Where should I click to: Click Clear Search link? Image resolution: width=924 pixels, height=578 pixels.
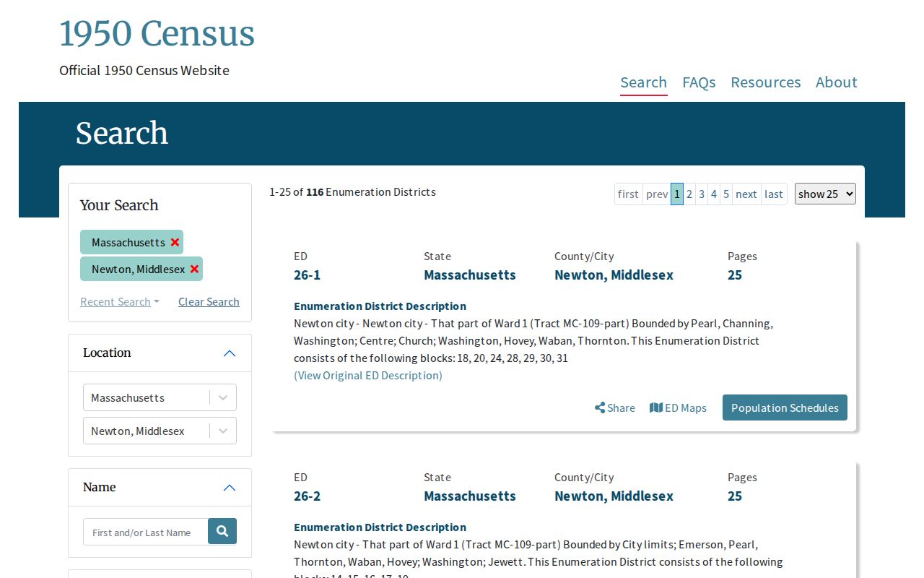(209, 302)
